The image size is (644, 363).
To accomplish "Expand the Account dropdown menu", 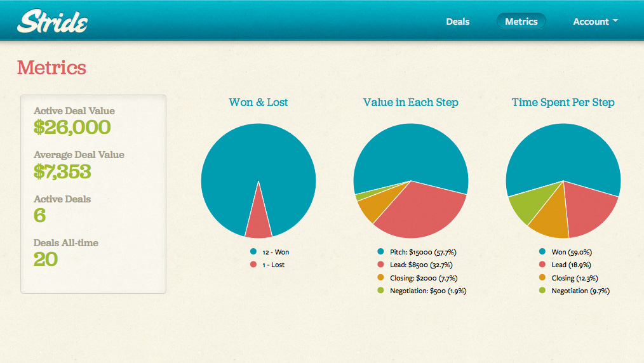I will [595, 22].
